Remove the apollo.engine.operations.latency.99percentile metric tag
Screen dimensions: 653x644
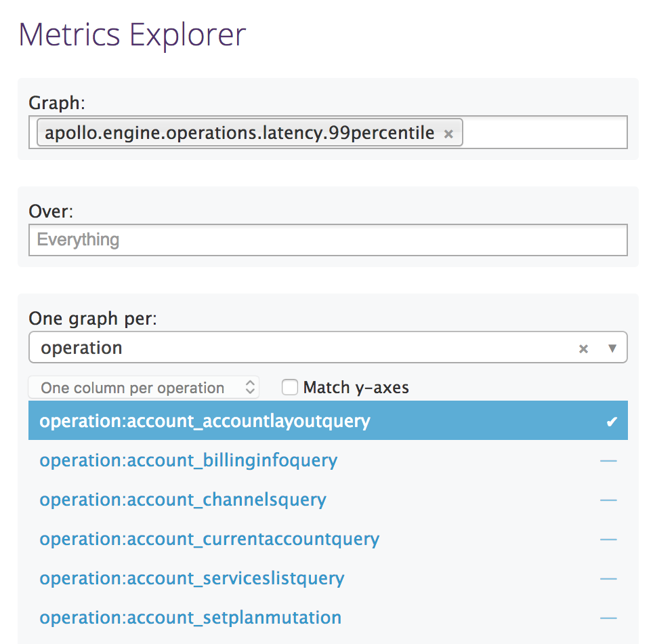448,134
